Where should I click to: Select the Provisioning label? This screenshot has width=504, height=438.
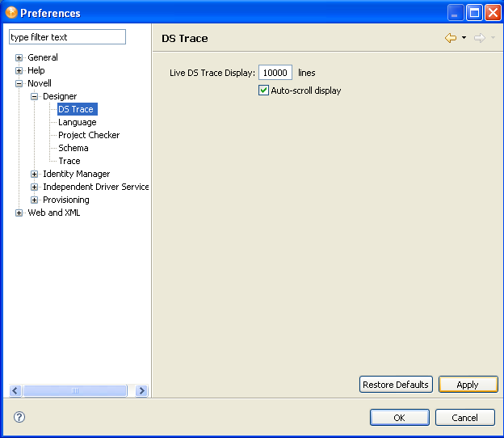[66, 200]
